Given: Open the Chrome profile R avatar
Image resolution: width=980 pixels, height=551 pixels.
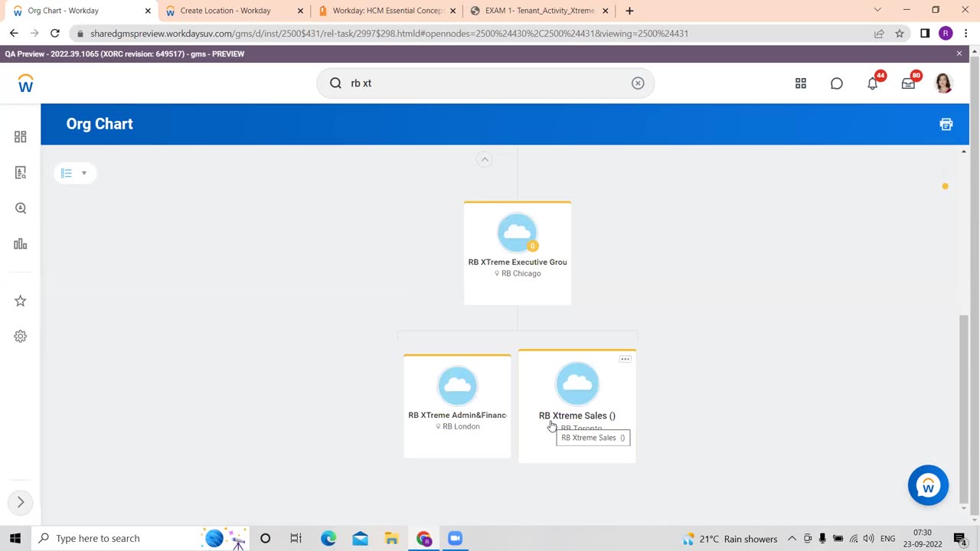Looking at the screenshot, I should pos(946,34).
